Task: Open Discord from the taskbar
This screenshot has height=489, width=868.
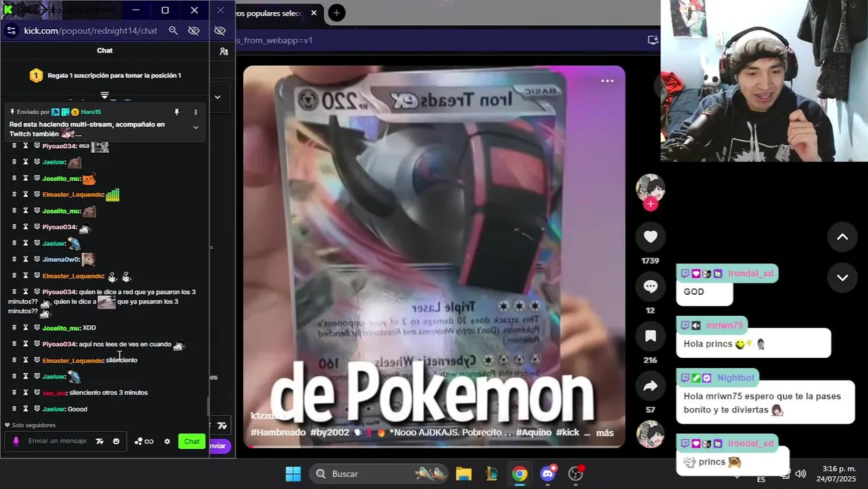Action: coord(548,474)
